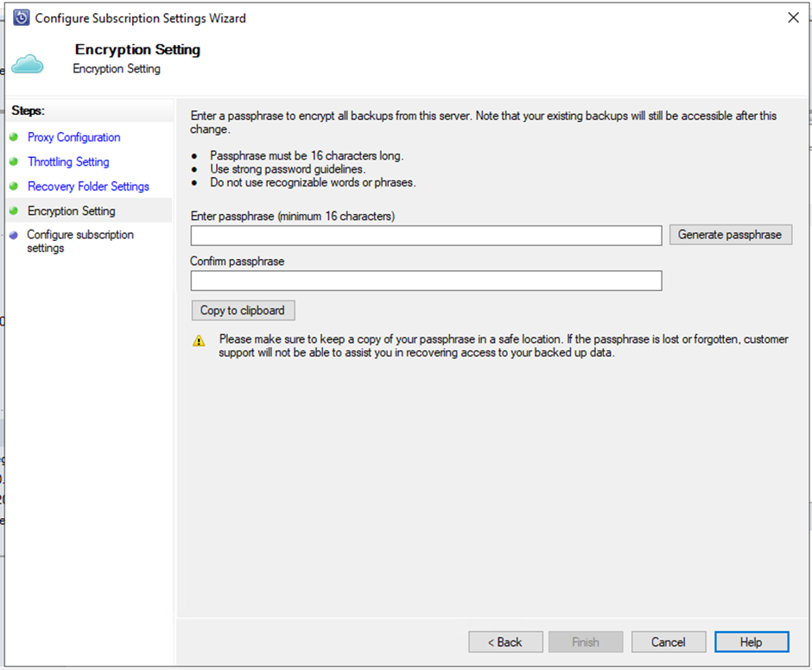Cancel the subscription settings wizard
Screen dimensions: 812x670
pos(669,642)
